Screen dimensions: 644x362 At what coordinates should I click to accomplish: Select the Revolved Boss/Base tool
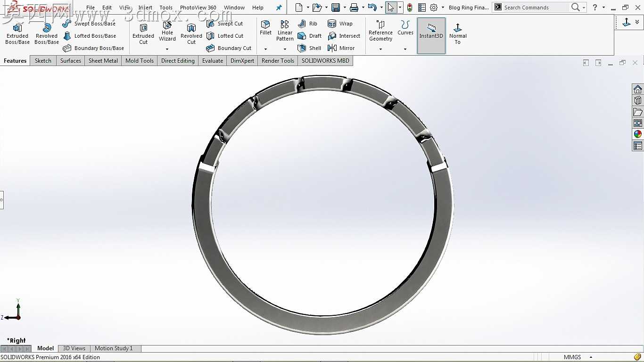[x=47, y=33]
